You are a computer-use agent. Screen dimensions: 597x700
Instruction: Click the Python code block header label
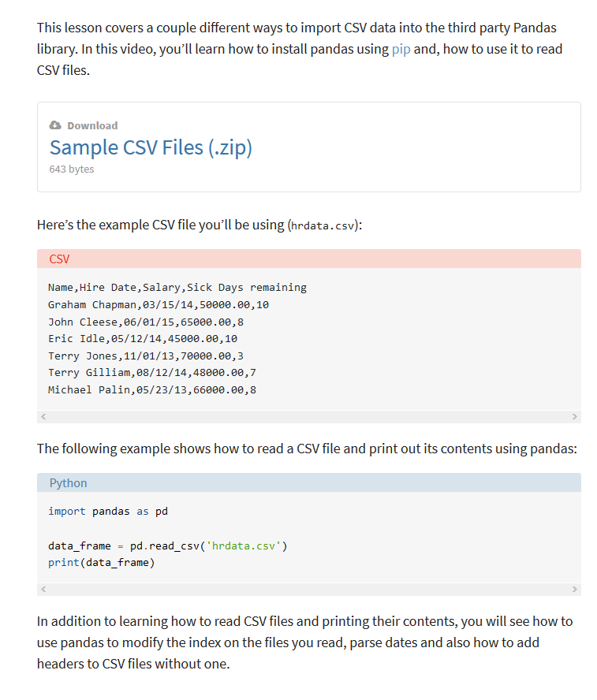point(68,482)
